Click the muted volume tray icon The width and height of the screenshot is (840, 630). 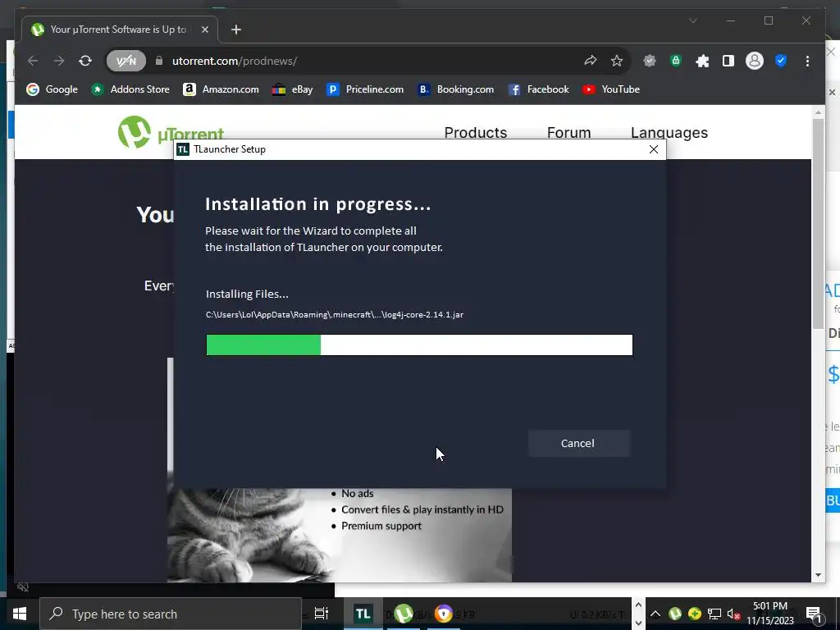tap(733, 614)
